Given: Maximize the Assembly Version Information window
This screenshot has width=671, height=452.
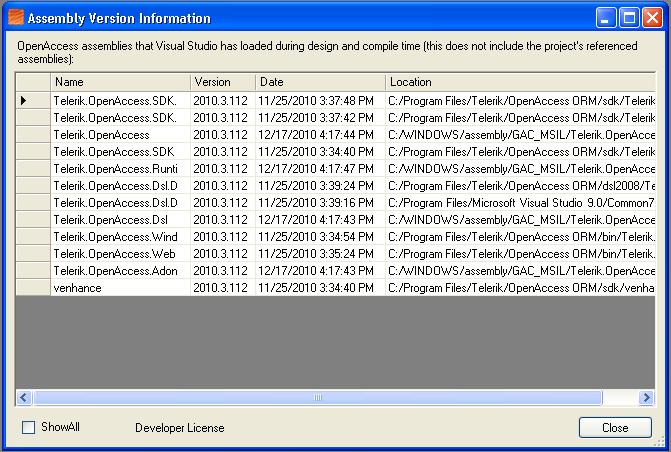Looking at the screenshot, I should 629,18.
